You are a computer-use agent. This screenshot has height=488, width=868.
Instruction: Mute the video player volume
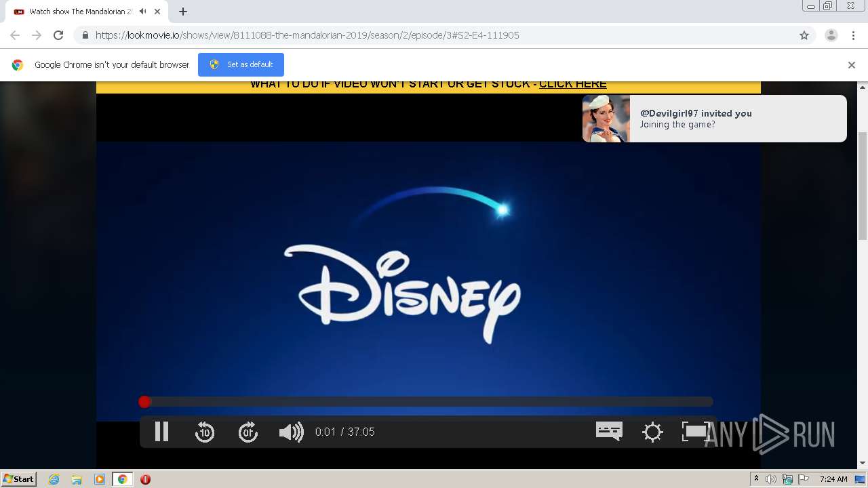[x=291, y=432]
